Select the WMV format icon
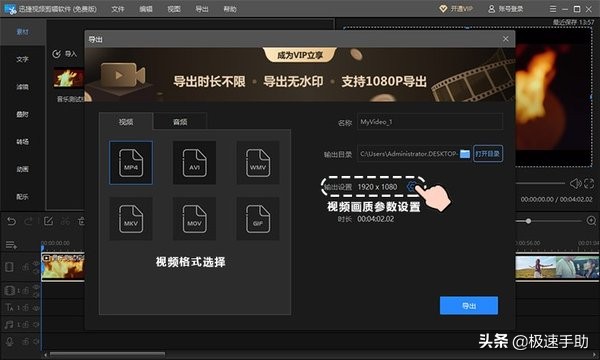Viewport: 600px width, 360px height. coord(258,163)
